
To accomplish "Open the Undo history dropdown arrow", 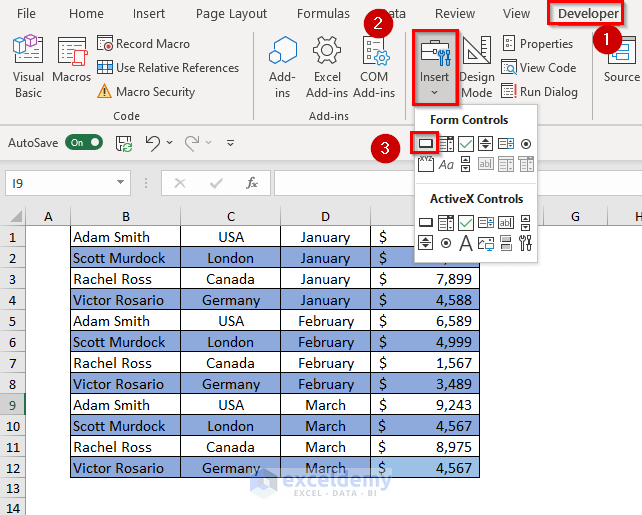I will [x=170, y=142].
